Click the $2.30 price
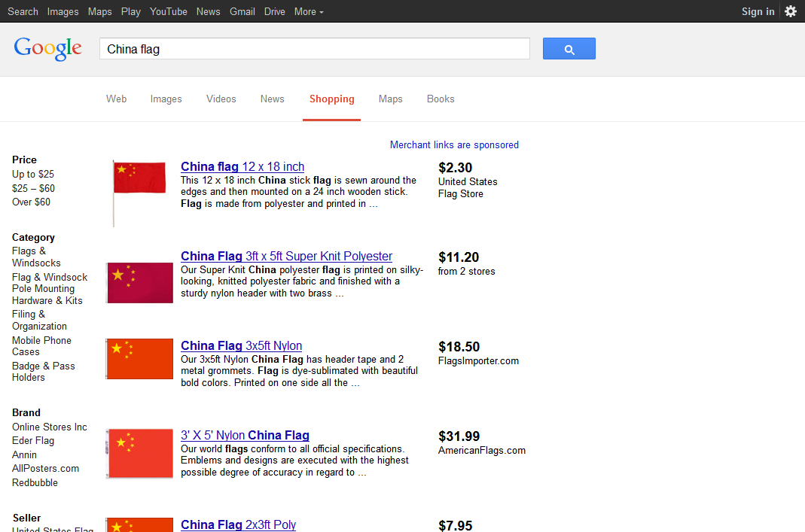The height and width of the screenshot is (532, 805). tap(455, 168)
